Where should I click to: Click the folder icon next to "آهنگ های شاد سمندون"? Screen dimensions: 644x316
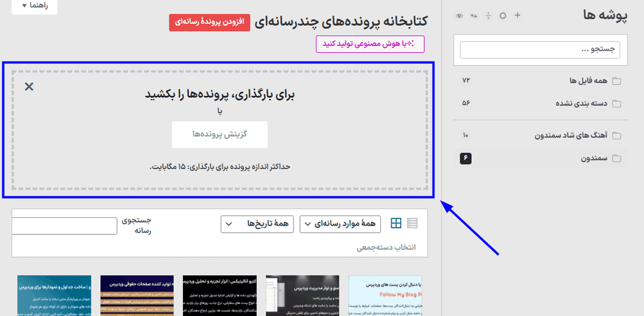click(x=616, y=135)
